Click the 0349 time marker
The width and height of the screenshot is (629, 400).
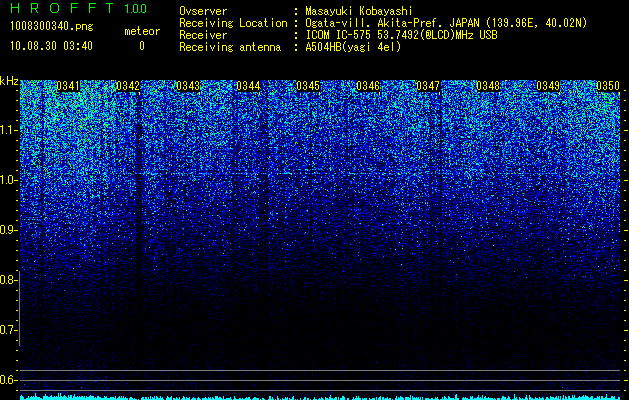click(548, 86)
